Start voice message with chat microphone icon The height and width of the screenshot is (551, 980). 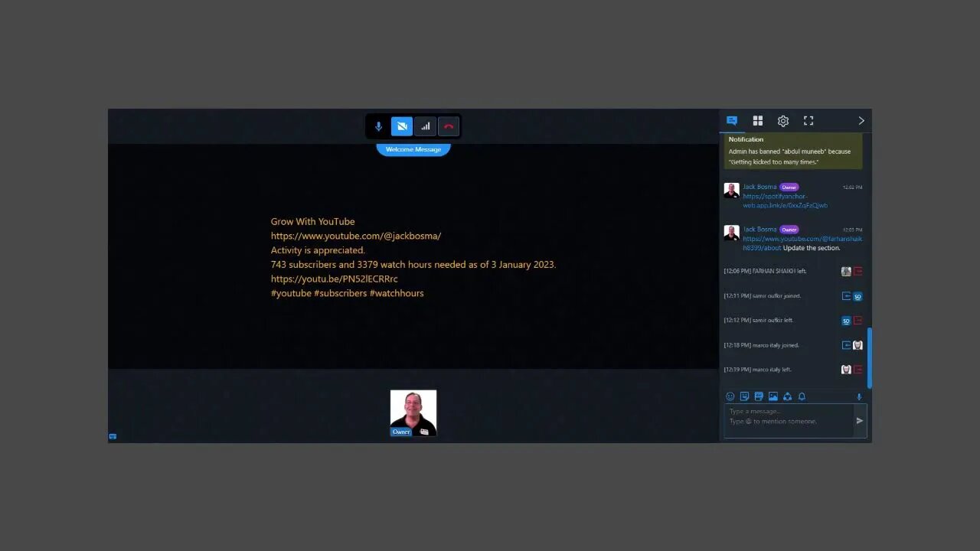tap(859, 396)
